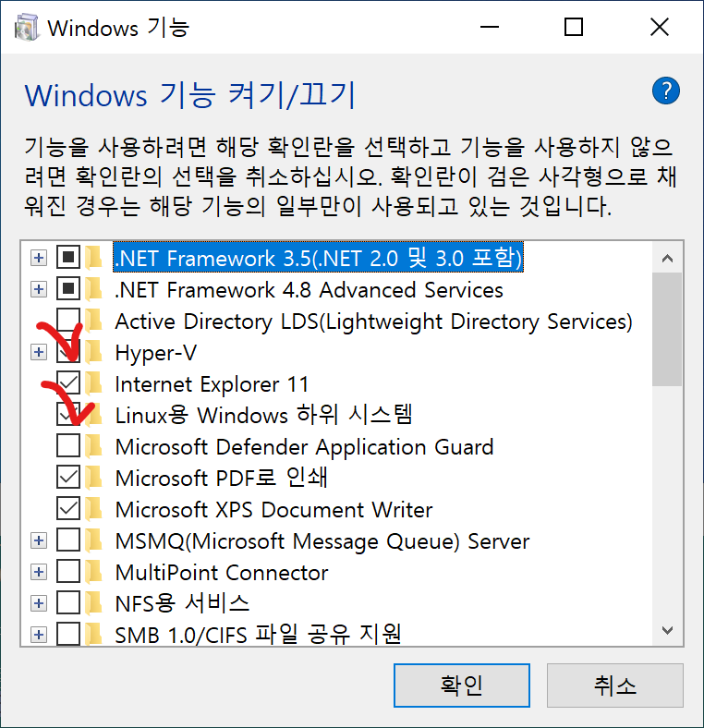The width and height of the screenshot is (704, 728).
Task: Select Microsoft Defender Application Guard label
Action: (x=304, y=446)
